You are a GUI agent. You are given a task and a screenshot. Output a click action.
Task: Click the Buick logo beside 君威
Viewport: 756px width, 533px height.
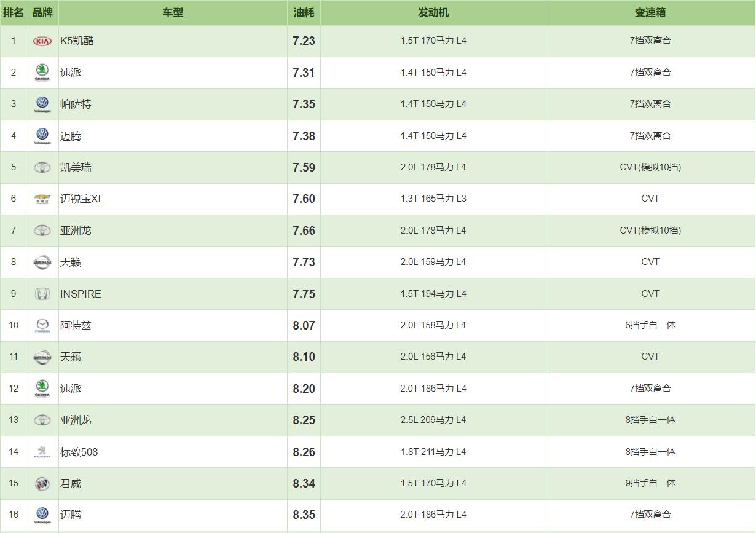(42, 483)
